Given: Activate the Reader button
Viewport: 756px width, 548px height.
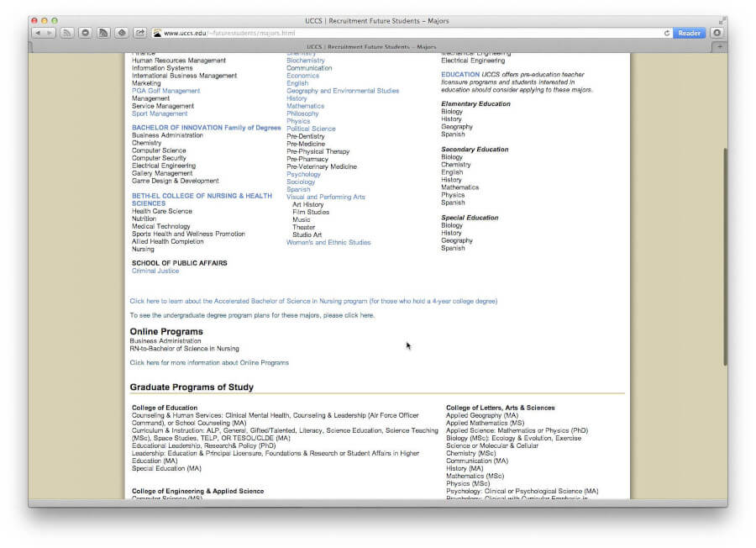Looking at the screenshot, I should (689, 33).
